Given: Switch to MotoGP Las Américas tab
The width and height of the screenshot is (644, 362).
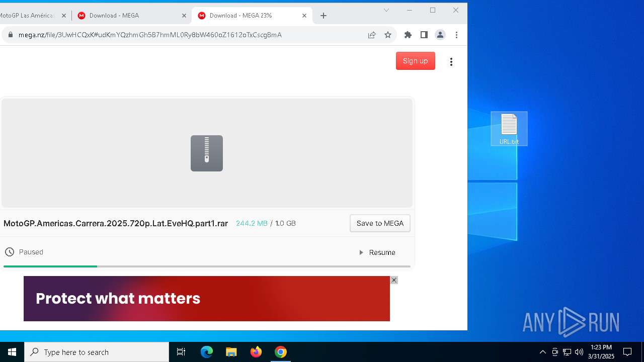Looking at the screenshot, I should click(x=28, y=16).
